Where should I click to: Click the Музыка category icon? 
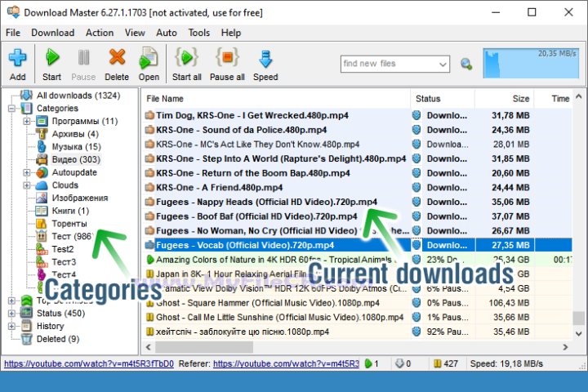(42, 147)
